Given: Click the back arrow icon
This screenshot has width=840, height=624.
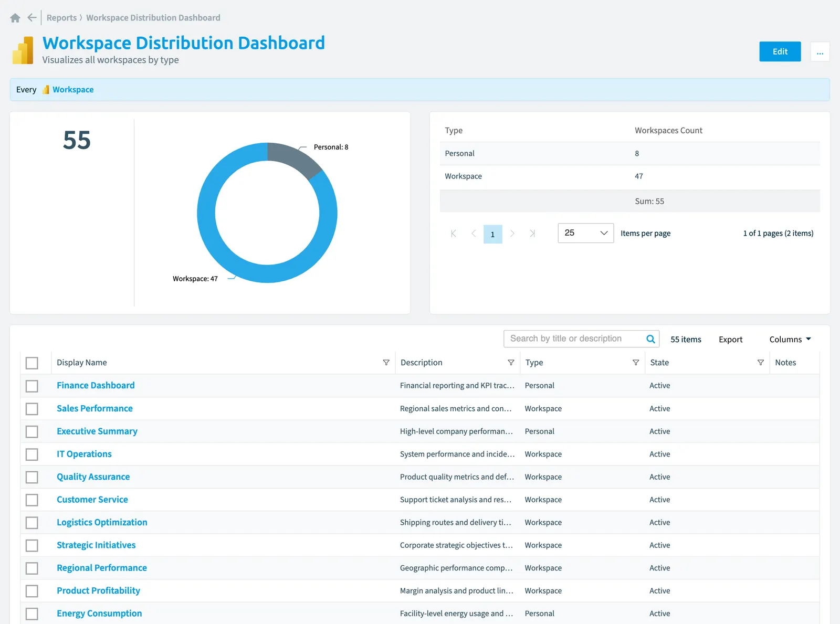Looking at the screenshot, I should tap(32, 18).
